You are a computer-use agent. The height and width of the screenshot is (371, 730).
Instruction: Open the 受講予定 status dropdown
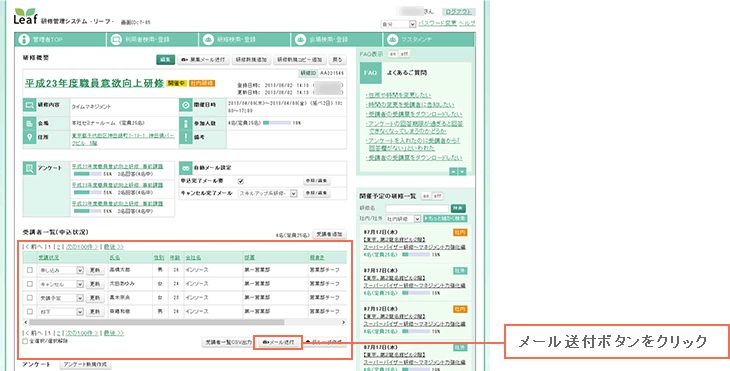(61, 298)
